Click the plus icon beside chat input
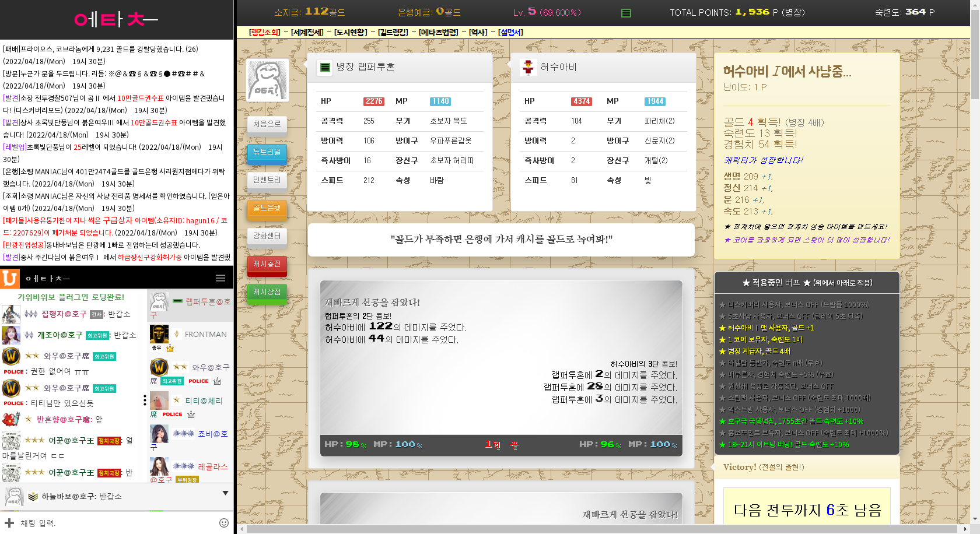 coord(9,523)
